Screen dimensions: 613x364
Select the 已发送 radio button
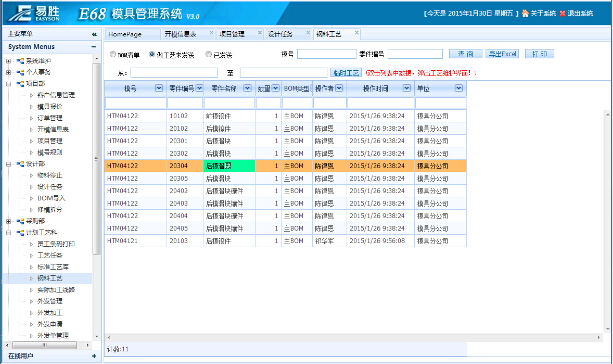208,54
